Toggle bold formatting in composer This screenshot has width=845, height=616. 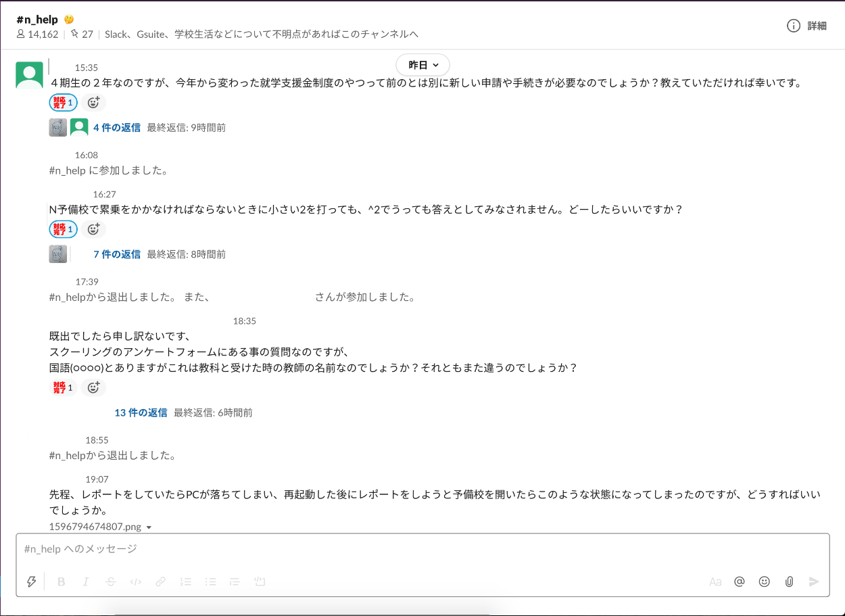(62, 582)
